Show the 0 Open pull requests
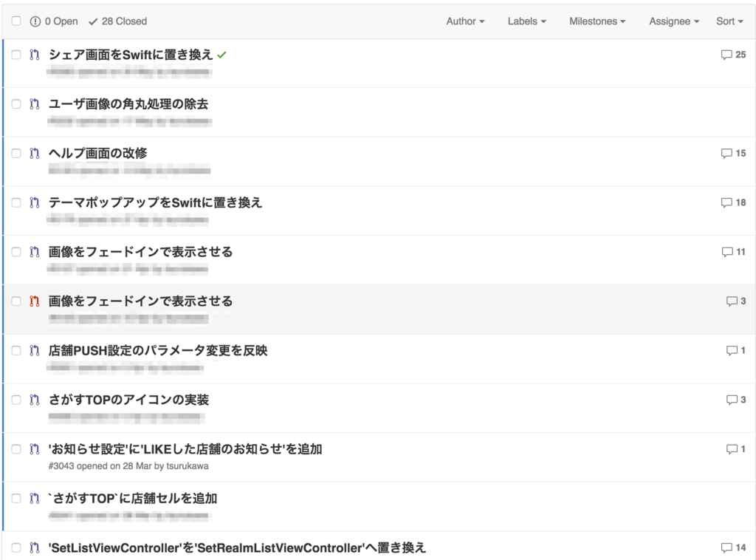Screen dimensions: 756x560 (x=54, y=21)
